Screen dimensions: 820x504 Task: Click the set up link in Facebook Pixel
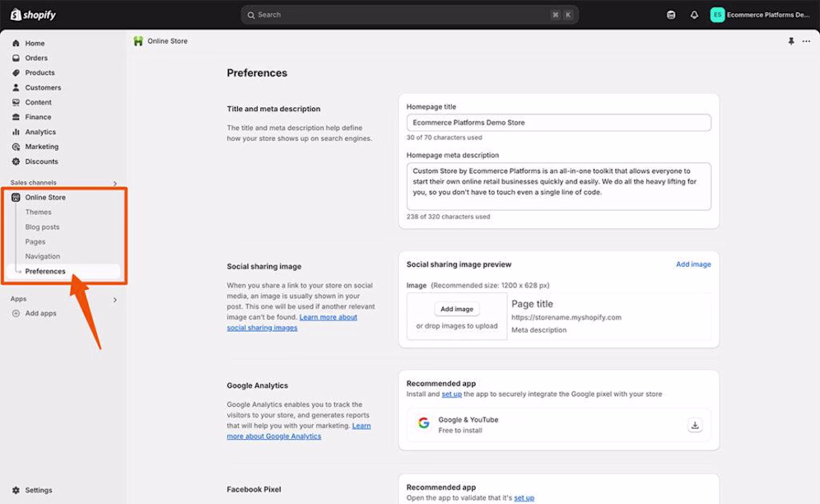[x=524, y=498]
